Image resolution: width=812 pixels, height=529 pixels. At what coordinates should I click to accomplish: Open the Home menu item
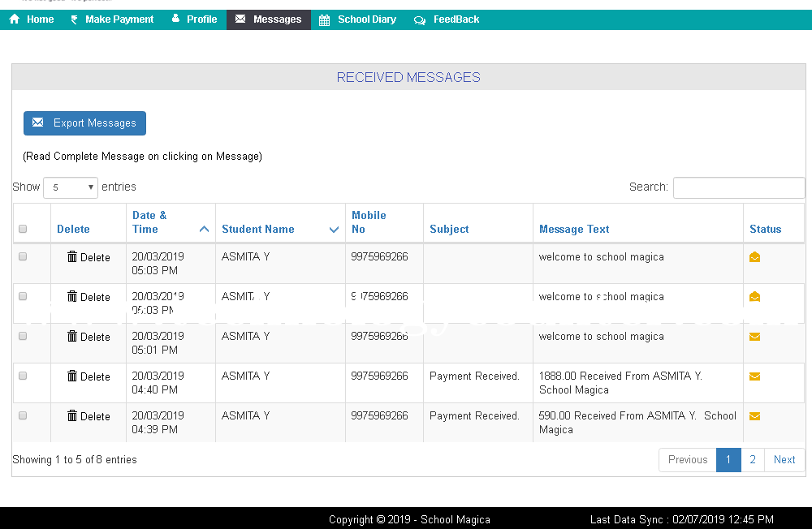click(x=32, y=19)
